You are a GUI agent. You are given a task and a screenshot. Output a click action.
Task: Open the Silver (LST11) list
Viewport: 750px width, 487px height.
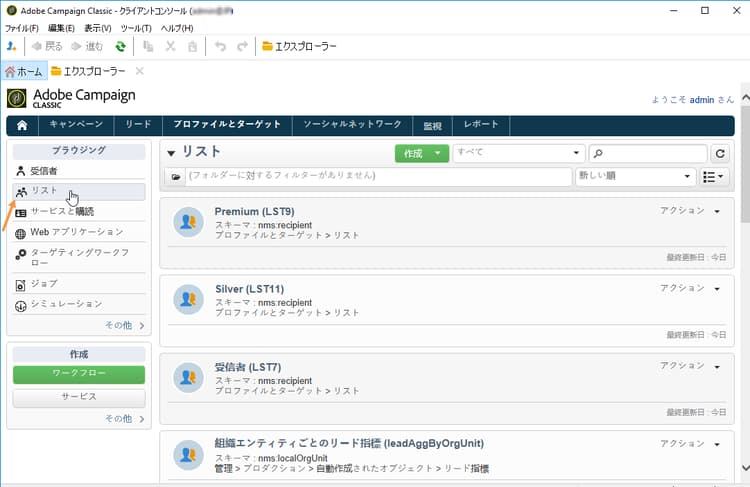point(250,289)
